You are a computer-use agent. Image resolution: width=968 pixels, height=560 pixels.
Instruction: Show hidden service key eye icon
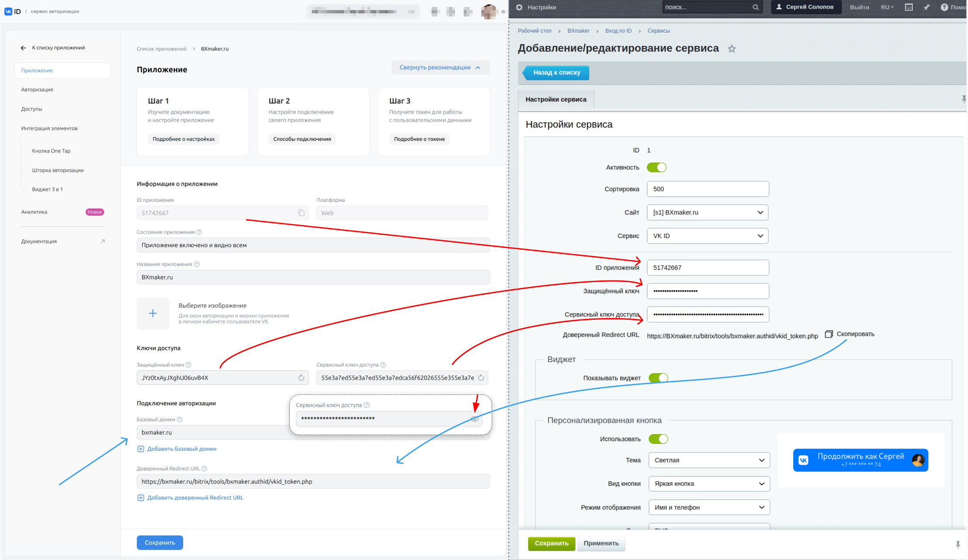pos(475,418)
